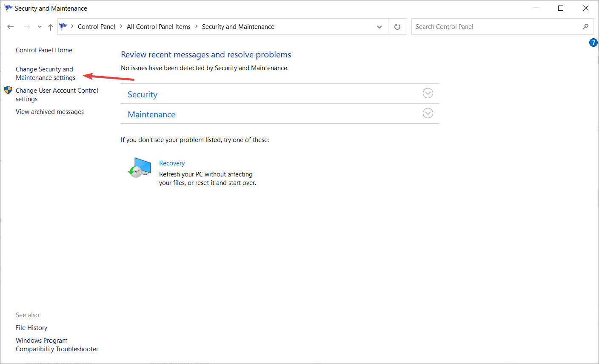
Task: Minimize the Security and Maintenance window
Action: tap(536, 8)
